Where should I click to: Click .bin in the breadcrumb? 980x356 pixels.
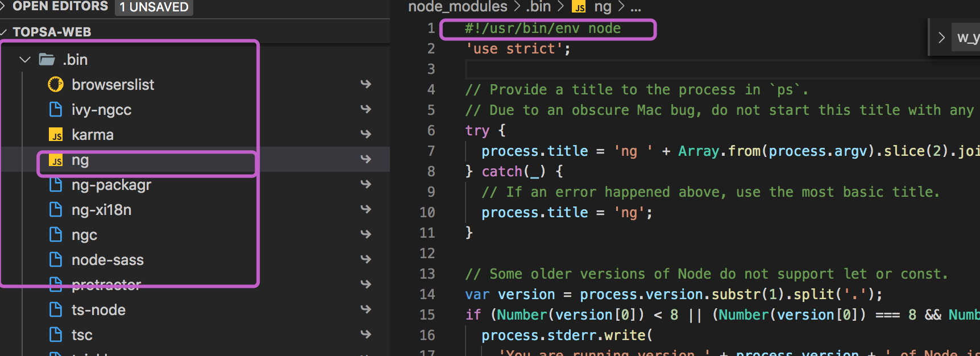[x=538, y=7]
